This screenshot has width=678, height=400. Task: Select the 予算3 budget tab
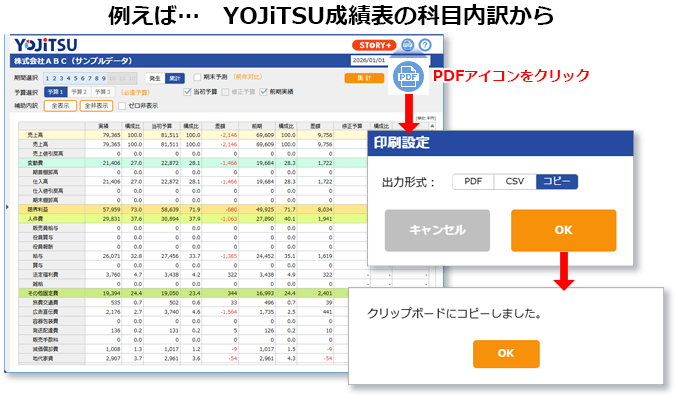[103, 92]
